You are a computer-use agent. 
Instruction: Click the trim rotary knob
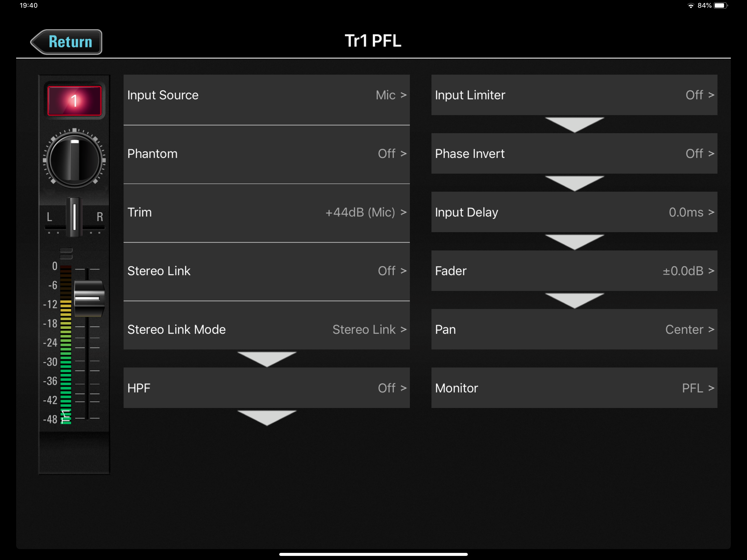click(74, 159)
